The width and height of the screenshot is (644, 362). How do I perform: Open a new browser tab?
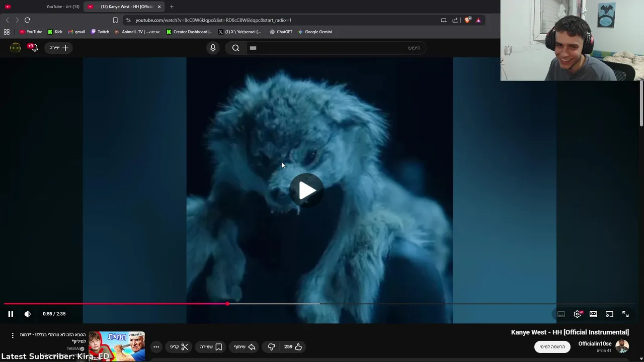pyautogui.click(x=172, y=7)
